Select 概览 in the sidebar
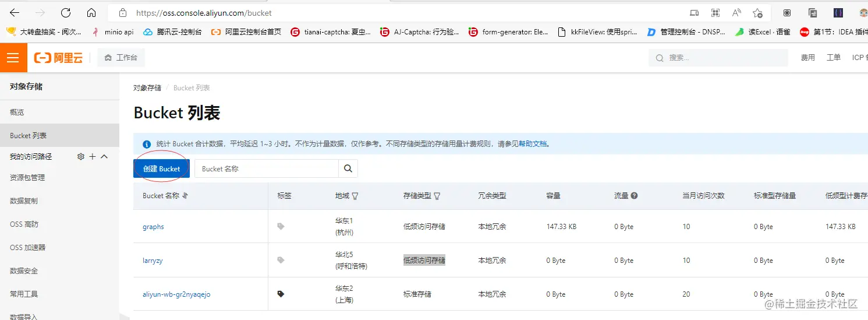 pyautogui.click(x=59, y=112)
